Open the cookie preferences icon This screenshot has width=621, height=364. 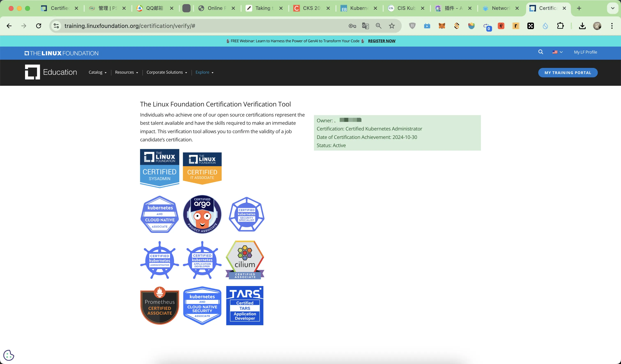pyautogui.click(x=9, y=355)
